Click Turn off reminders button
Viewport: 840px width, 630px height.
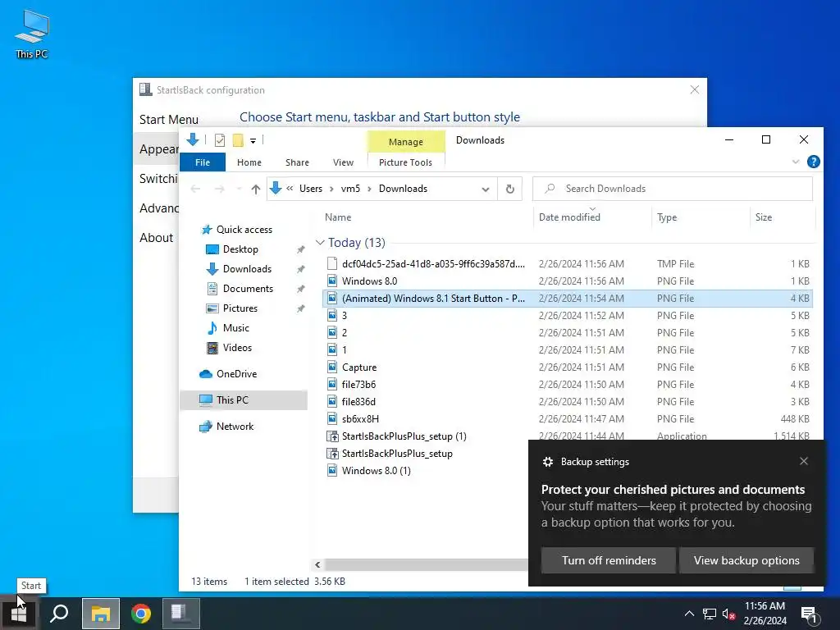[609, 560]
